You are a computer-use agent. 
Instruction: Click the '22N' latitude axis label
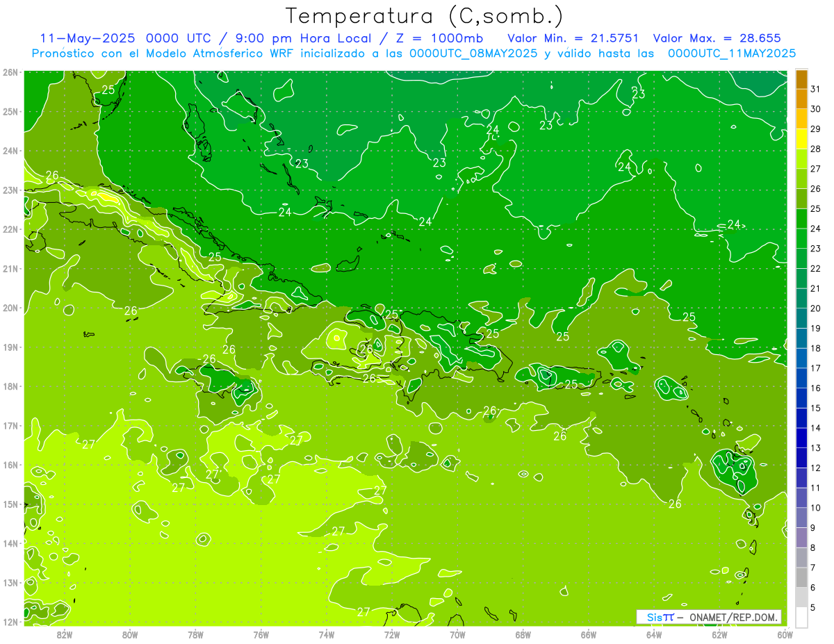10,229
